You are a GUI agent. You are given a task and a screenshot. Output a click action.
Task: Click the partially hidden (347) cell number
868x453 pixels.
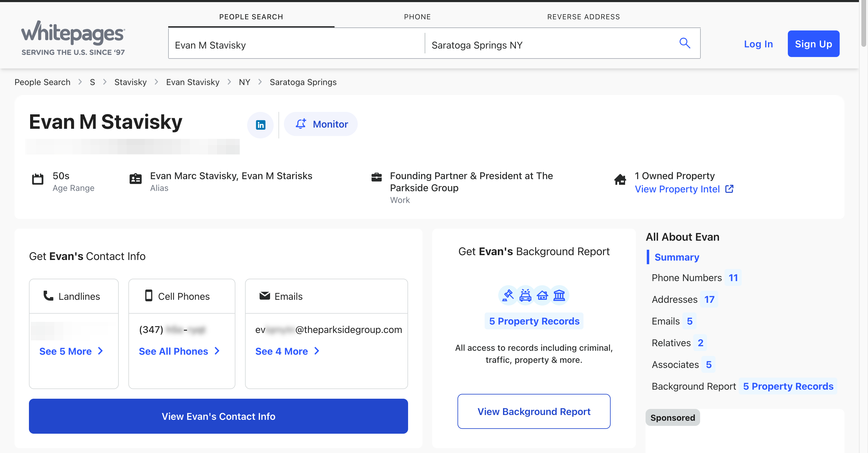click(172, 330)
